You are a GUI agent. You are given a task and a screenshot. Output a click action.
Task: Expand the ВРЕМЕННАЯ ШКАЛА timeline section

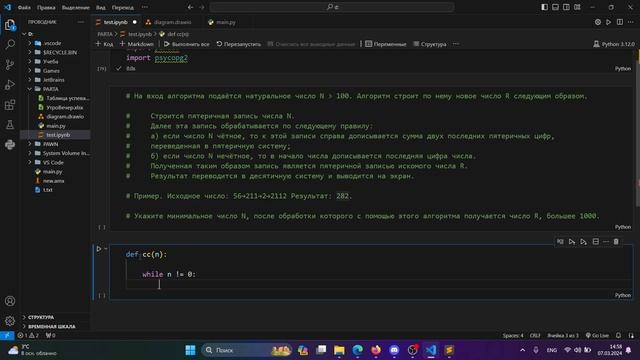[x=51, y=327]
